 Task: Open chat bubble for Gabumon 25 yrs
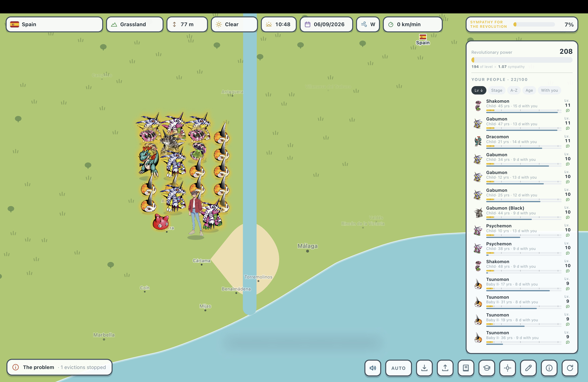tap(568, 200)
